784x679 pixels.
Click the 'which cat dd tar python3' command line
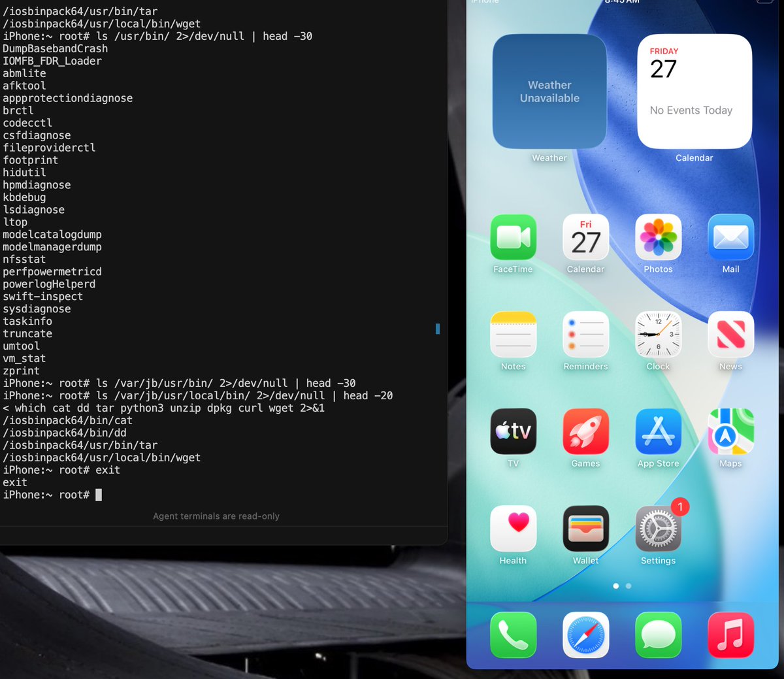(x=164, y=408)
